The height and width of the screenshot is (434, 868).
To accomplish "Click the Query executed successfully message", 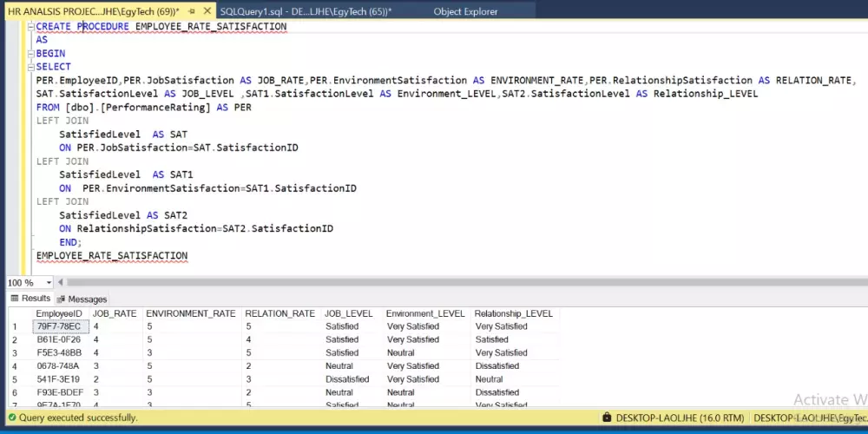I will (78, 418).
